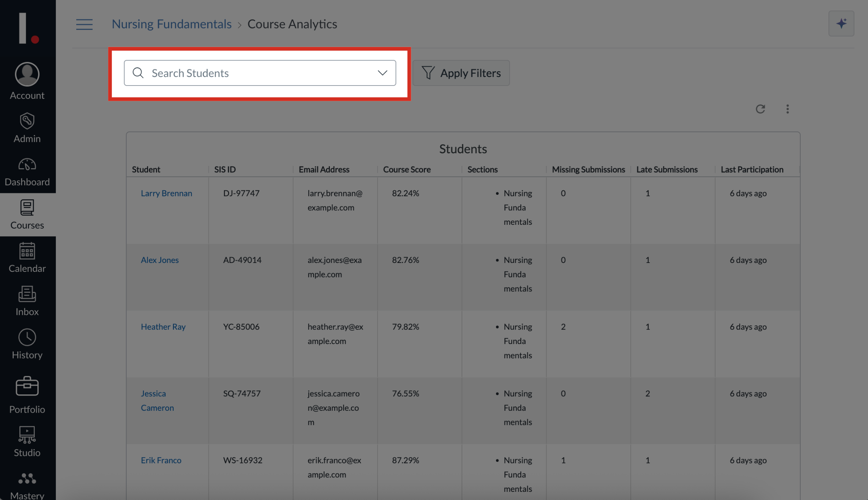868x500 pixels.
Task: Select SIS ID SQ-74757
Action: [x=242, y=393]
